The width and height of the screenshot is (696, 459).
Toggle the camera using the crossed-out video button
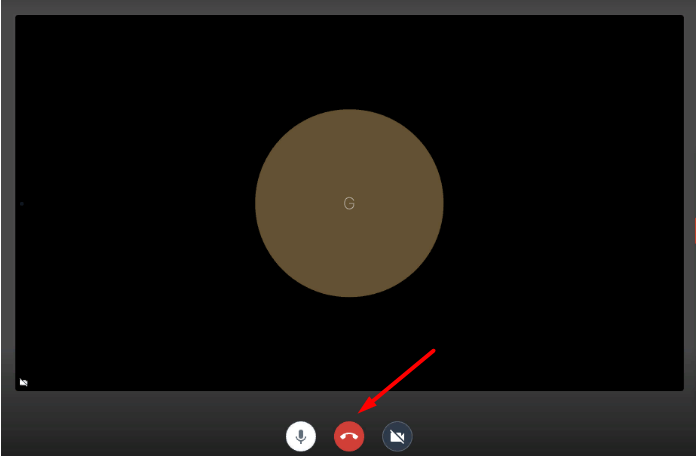pos(397,436)
